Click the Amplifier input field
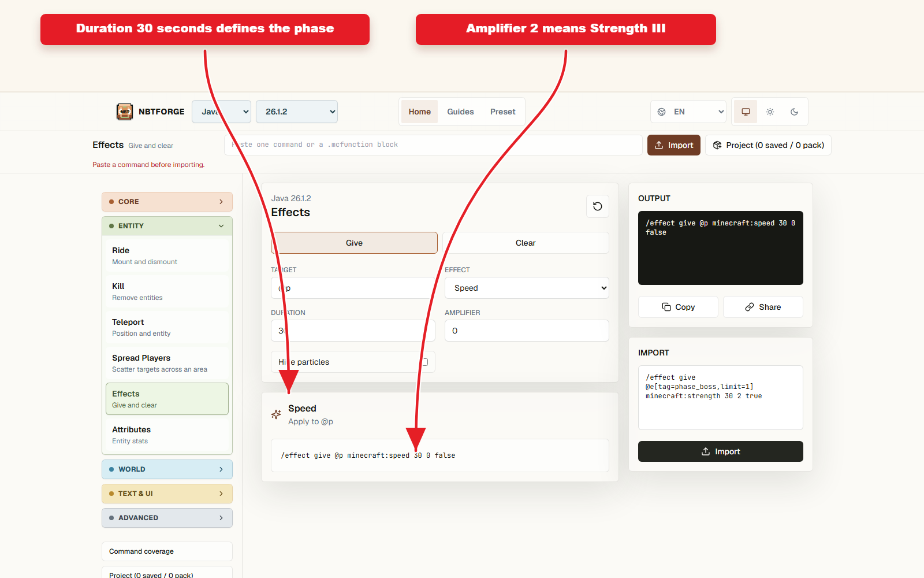924x578 pixels. pos(527,331)
